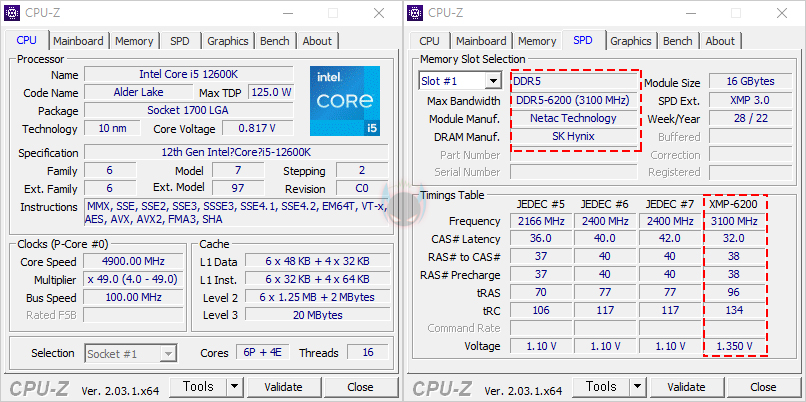Click the Revision value C0
The height and width of the screenshot is (402, 806).
[x=362, y=188]
